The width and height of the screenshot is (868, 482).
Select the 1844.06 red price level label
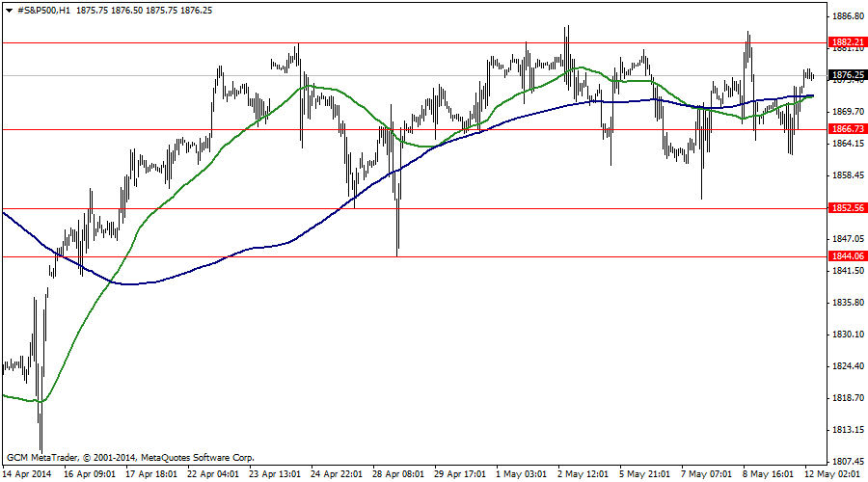click(x=848, y=256)
